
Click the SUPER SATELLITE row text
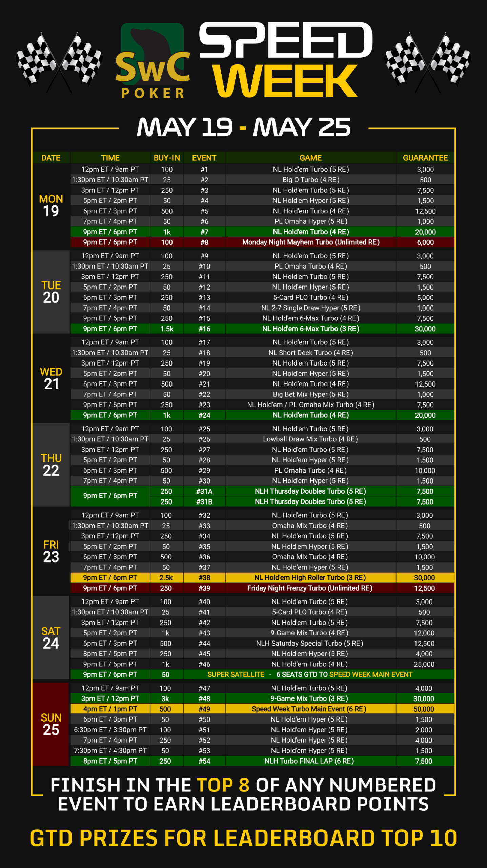coord(310,674)
